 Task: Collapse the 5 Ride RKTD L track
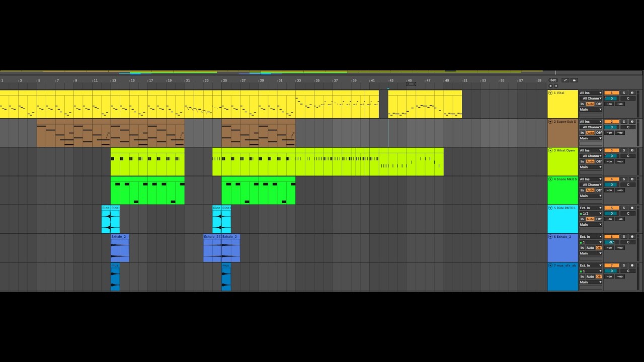pyautogui.click(x=550, y=208)
